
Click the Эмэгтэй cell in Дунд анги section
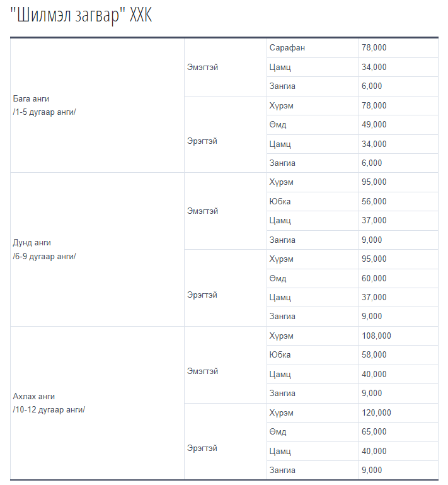pos(226,211)
